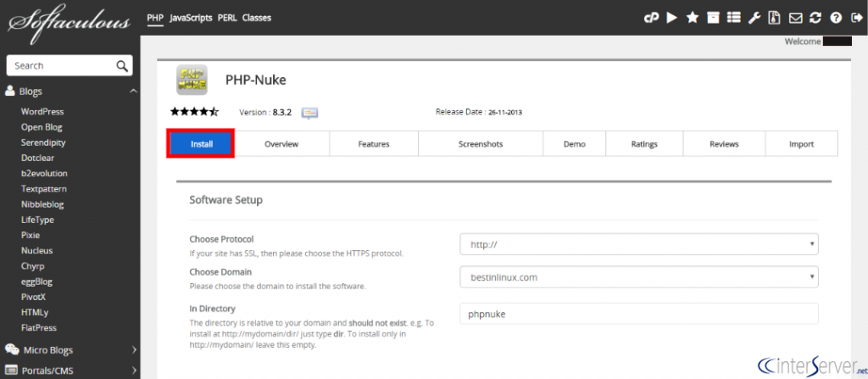Screen dimensions: 868x379
Task: Click the In Directory input field
Action: point(639,314)
